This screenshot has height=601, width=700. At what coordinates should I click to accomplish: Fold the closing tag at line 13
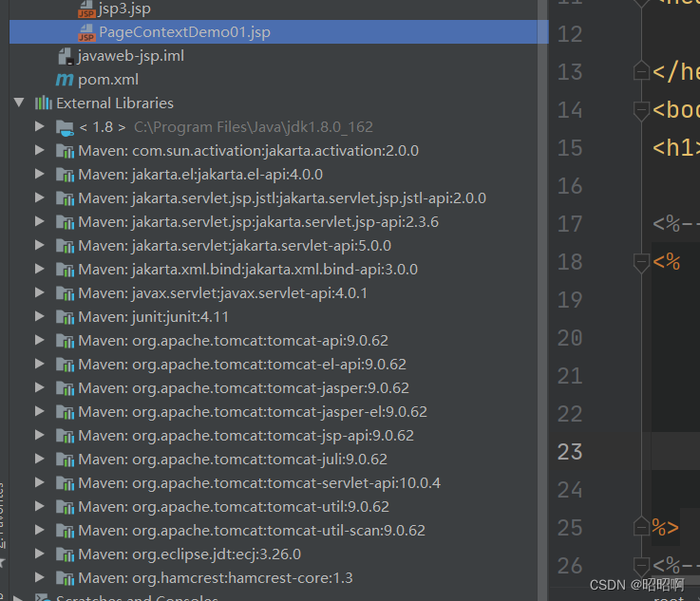pyautogui.click(x=641, y=70)
